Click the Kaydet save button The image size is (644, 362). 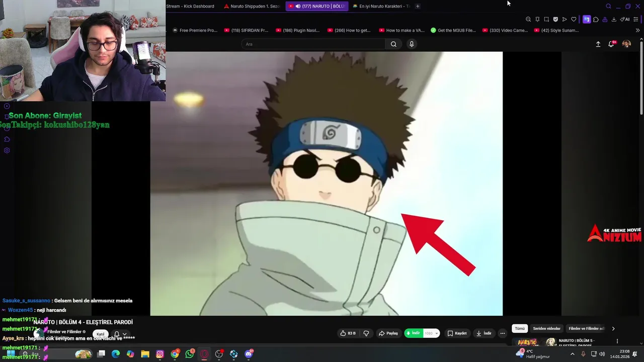click(457, 333)
